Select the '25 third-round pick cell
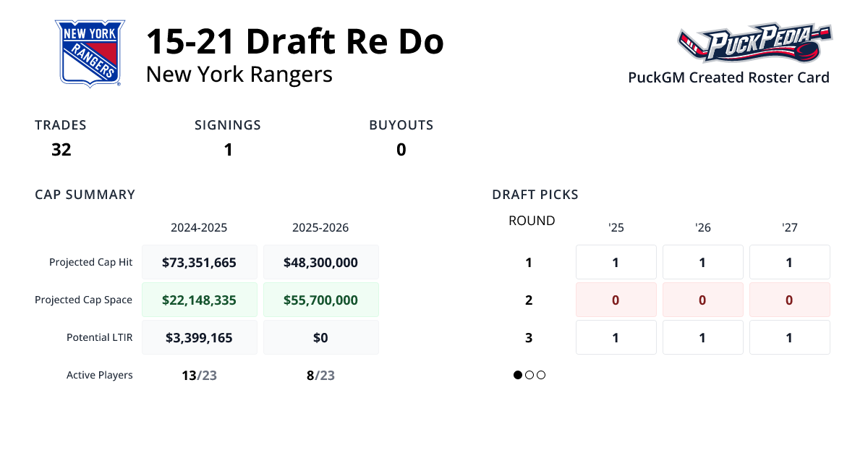The height and width of the screenshot is (456, 868). click(x=616, y=337)
